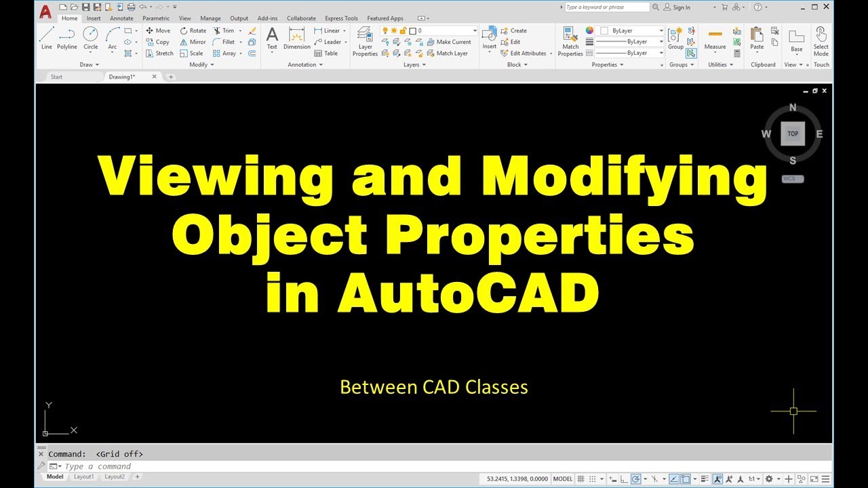Click the Table annotation tool

point(325,53)
